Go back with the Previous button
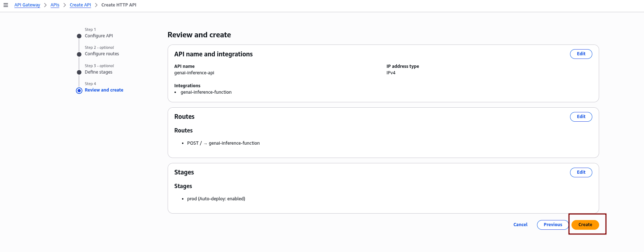 click(552, 225)
